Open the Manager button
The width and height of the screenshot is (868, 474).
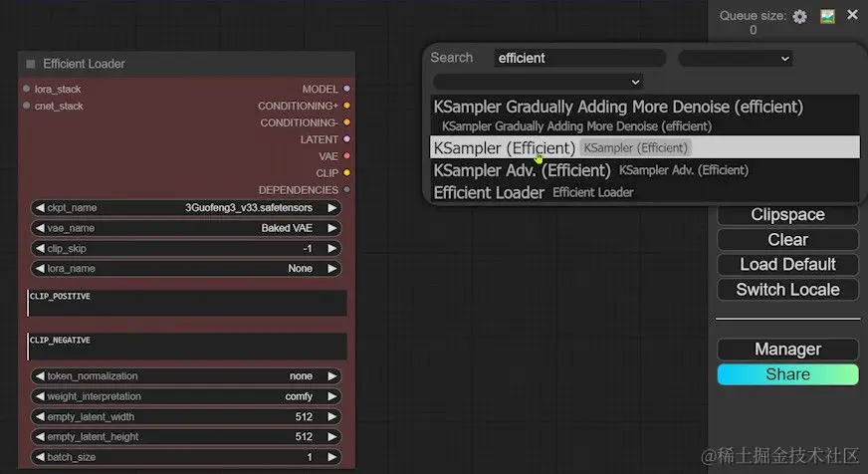787,350
